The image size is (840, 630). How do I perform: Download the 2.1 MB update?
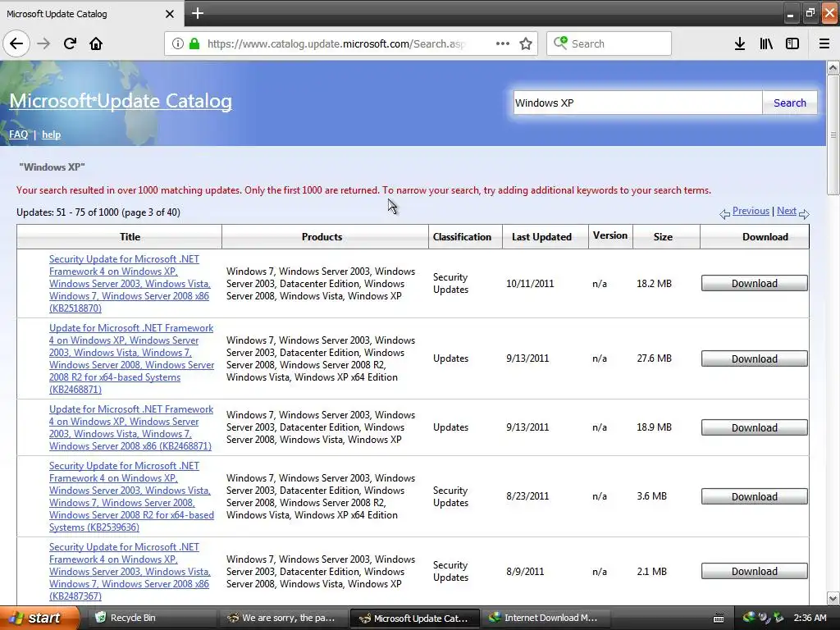pyautogui.click(x=755, y=571)
